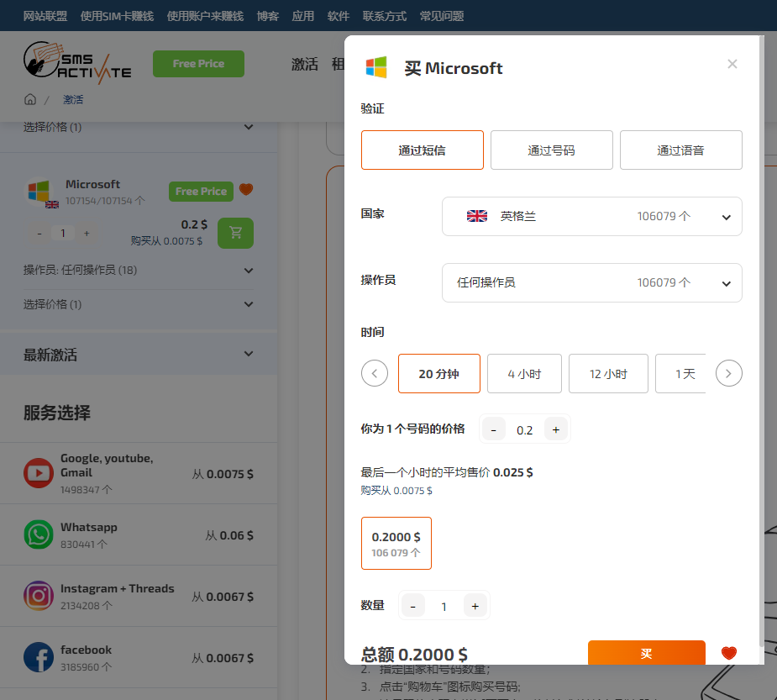
Task: Click England flag in country selector
Action: (x=477, y=216)
